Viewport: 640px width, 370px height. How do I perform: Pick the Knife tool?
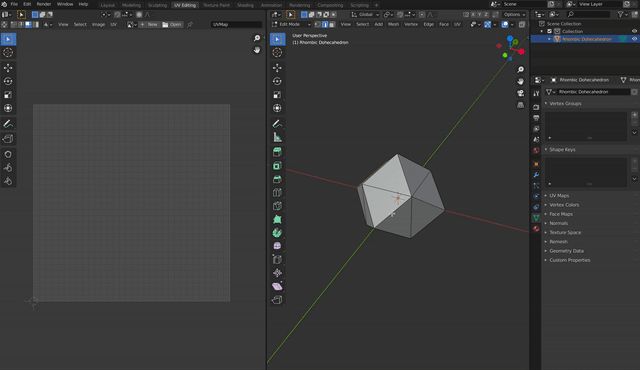coord(277,206)
